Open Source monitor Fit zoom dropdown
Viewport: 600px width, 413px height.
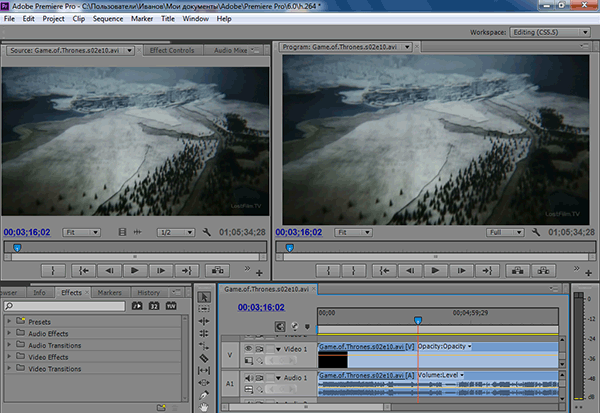pyautogui.click(x=82, y=232)
